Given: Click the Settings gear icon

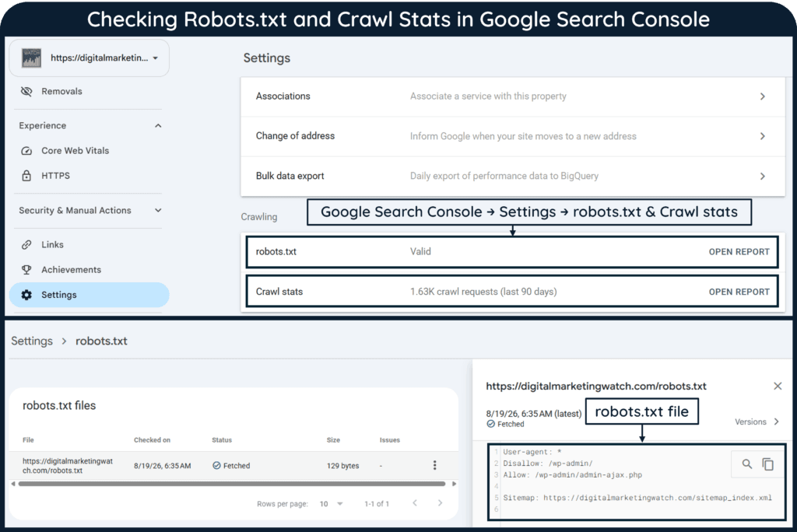Looking at the screenshot, I should pyautogui.click(x=26, y=295).
